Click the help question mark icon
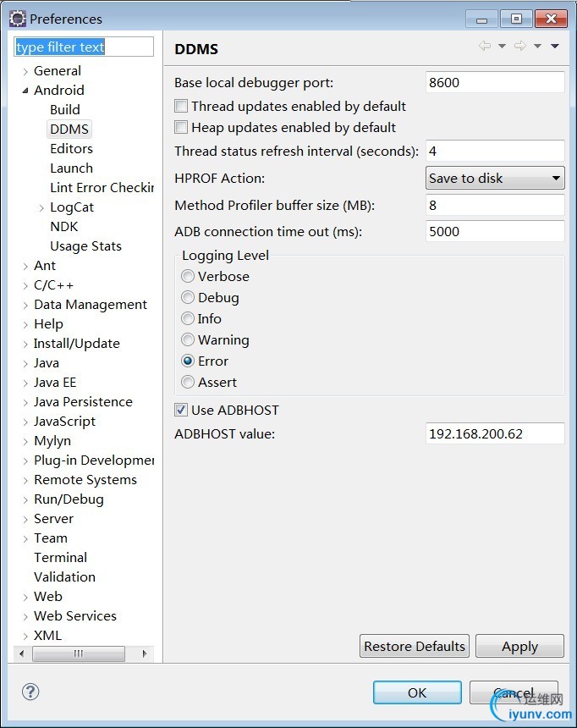Viewport: 577px width, 728px height. coord(30,692)
